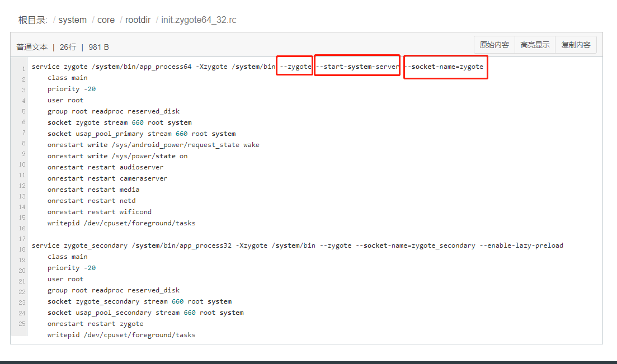The image size is (617, 364).
Task: Click line number 25 in the gutter
Action: [22, 324]
